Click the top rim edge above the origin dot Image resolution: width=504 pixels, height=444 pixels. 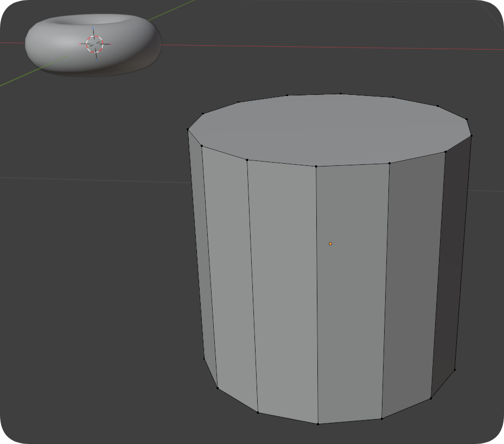click(353, 164)
